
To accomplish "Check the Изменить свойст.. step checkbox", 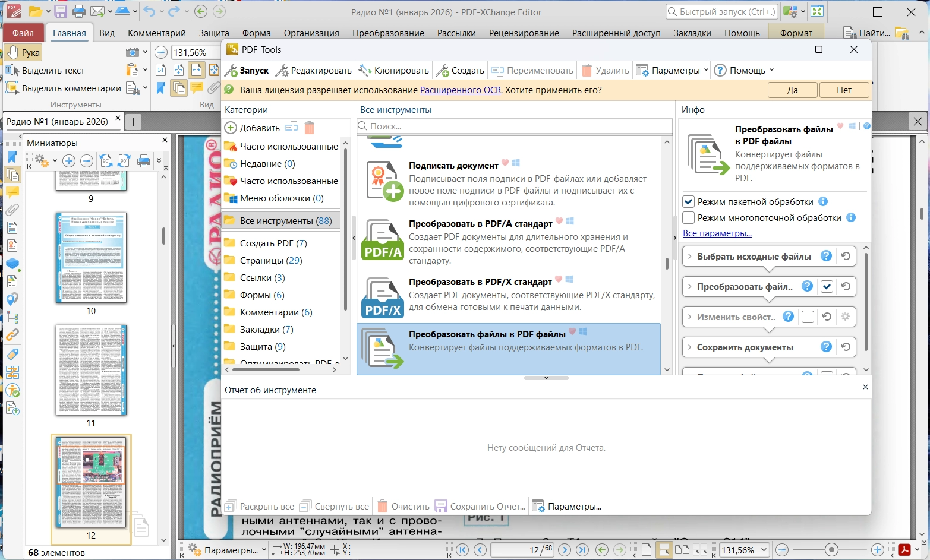I will pos(808,317).
